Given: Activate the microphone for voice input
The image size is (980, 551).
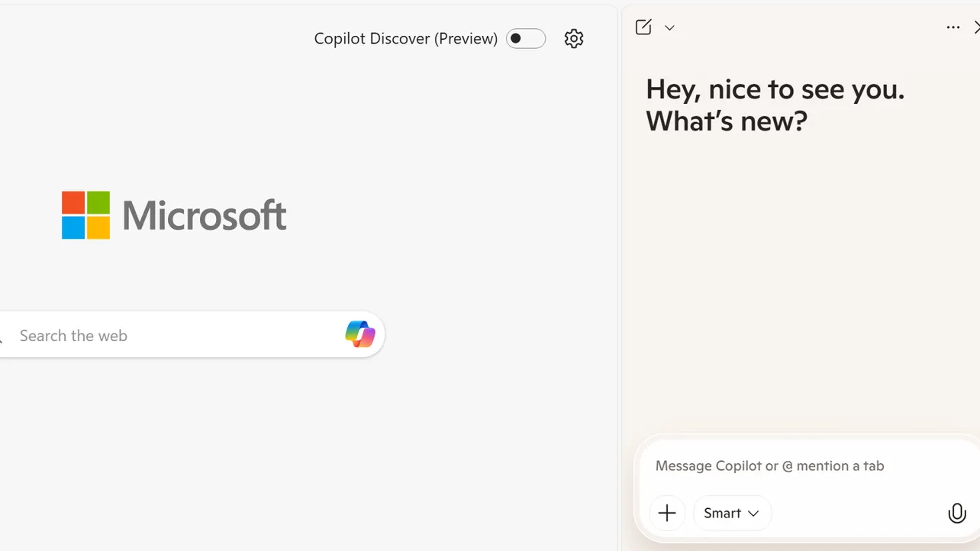Looking at the screenshot, I should point(957,513).
